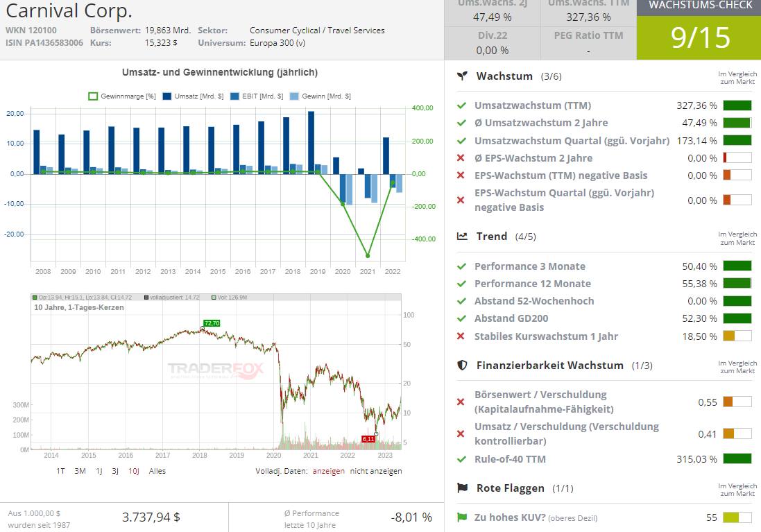761x532 pixels.
Task: Click the check mark beside Rule-of-40 TTM
Action: click(461, 459)
